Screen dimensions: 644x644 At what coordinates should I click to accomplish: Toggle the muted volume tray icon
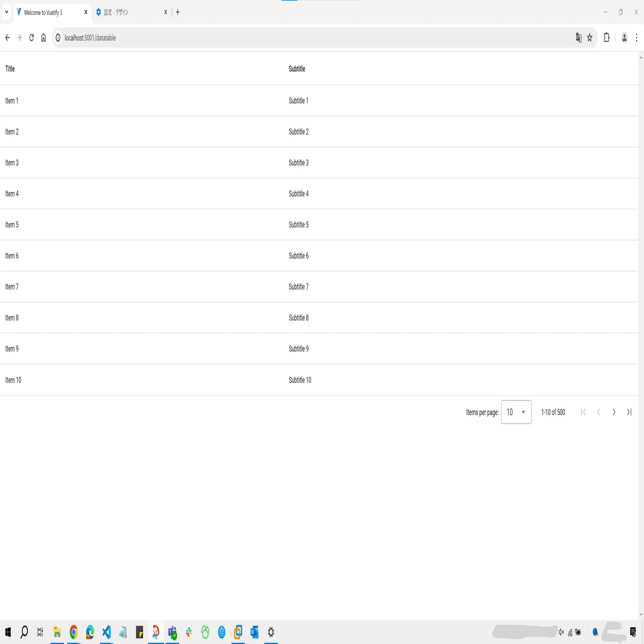561,632
